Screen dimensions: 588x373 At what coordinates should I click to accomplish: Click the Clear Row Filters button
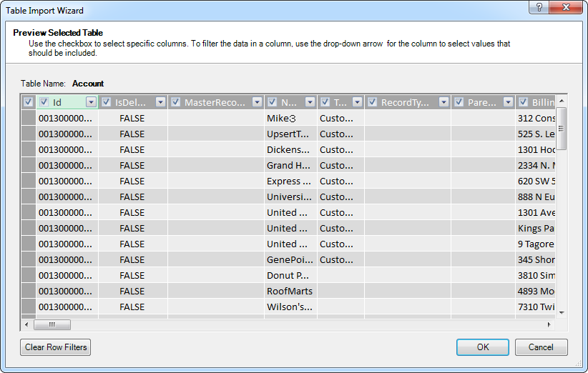[56, 347]
